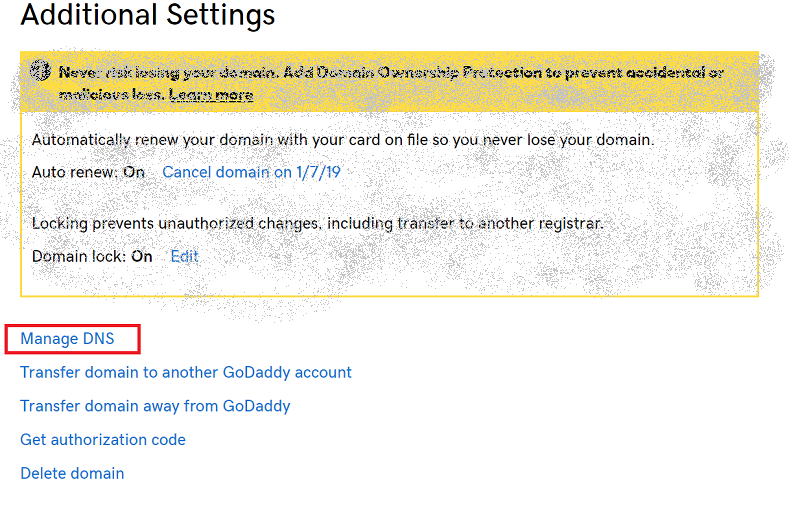800x506 pixels.
Task: Click the words malicious loss in the banner
Action: click(110, 95)
